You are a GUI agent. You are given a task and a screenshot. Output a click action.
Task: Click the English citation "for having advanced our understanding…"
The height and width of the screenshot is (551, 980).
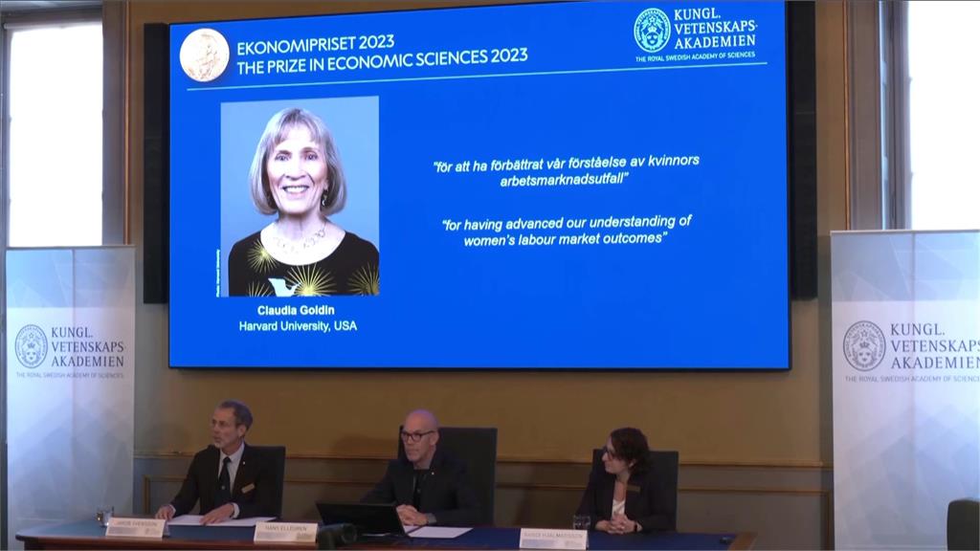click(567, 230)
